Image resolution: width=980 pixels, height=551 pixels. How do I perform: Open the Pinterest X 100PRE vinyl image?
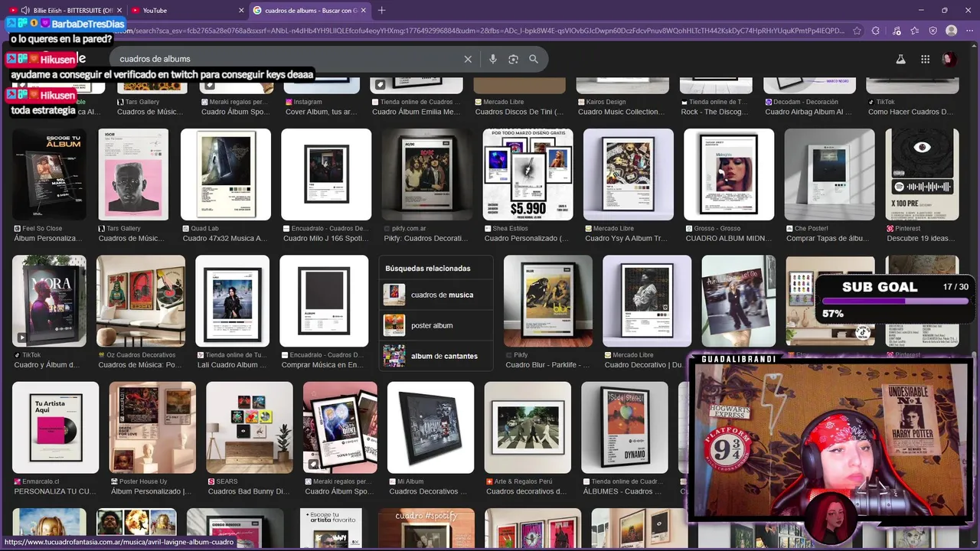[922, 174]
